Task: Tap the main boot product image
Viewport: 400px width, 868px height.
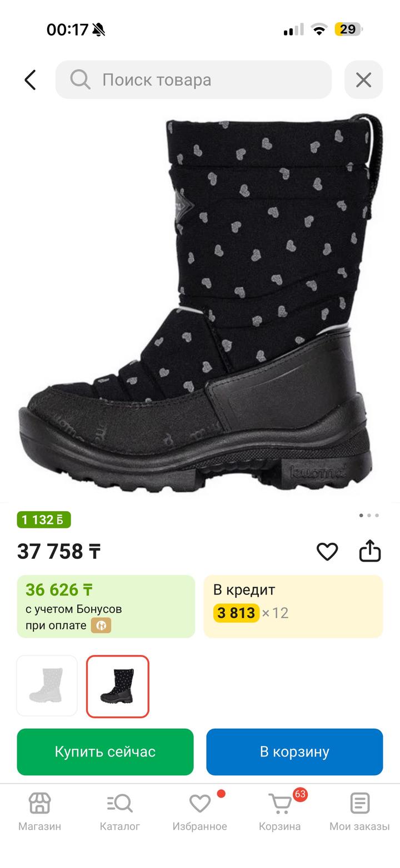Action: coord(200,302)
